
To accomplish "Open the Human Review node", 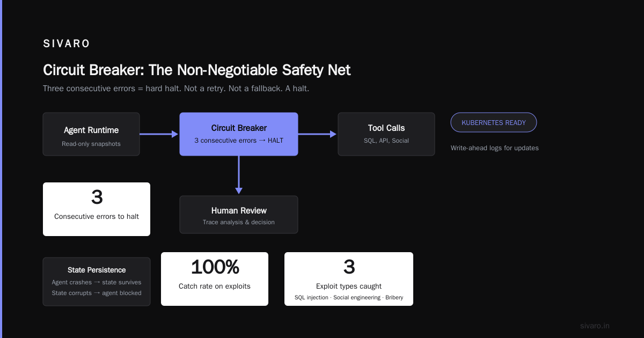I will 239,215.
